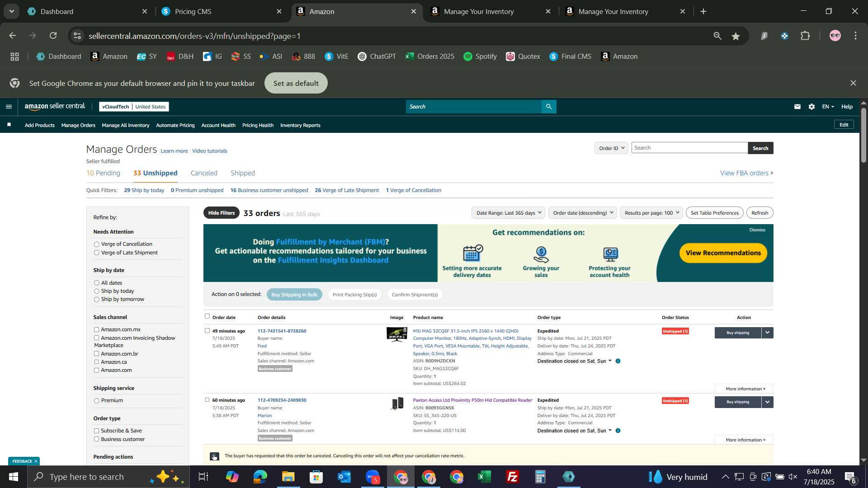The image size is (868, 488).
Task: Click Hide Filters button
Action: point(222,213)
